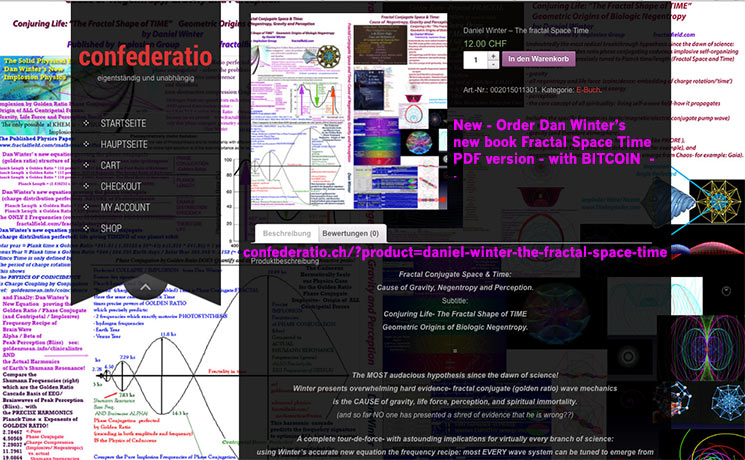Click the In den Warenkorb button
Image resolution: width=745 pixels, height=460 pixels.
tap(538, 59)
